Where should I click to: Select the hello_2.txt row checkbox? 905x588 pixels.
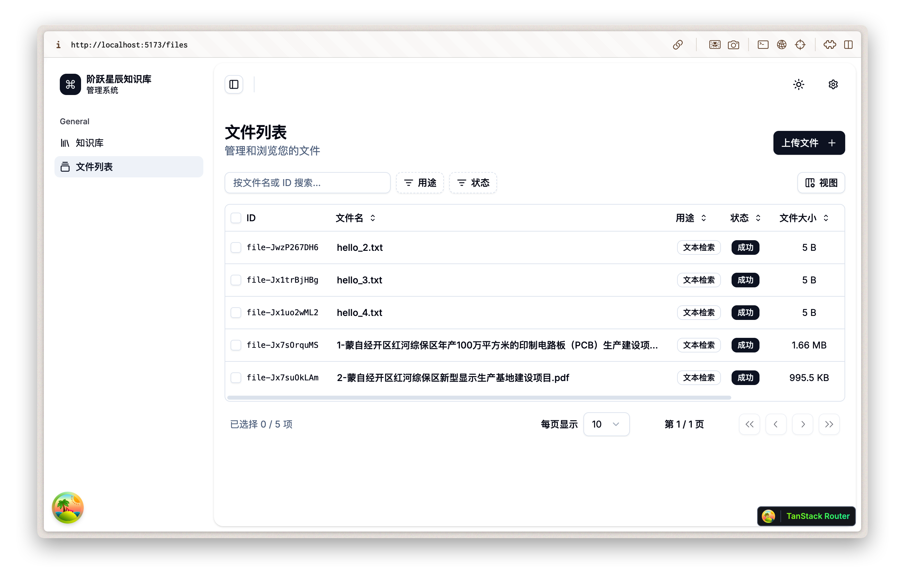(236, 247)
